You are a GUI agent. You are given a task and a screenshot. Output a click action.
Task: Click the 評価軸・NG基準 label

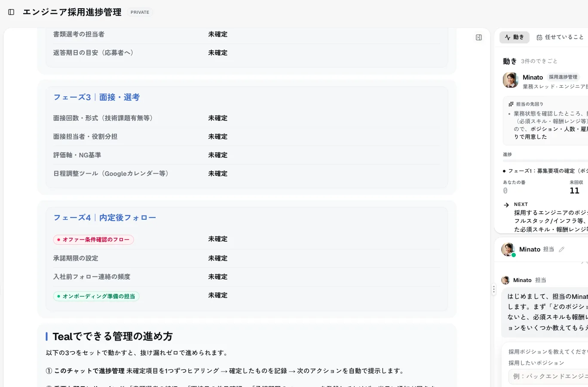point(77,155)
